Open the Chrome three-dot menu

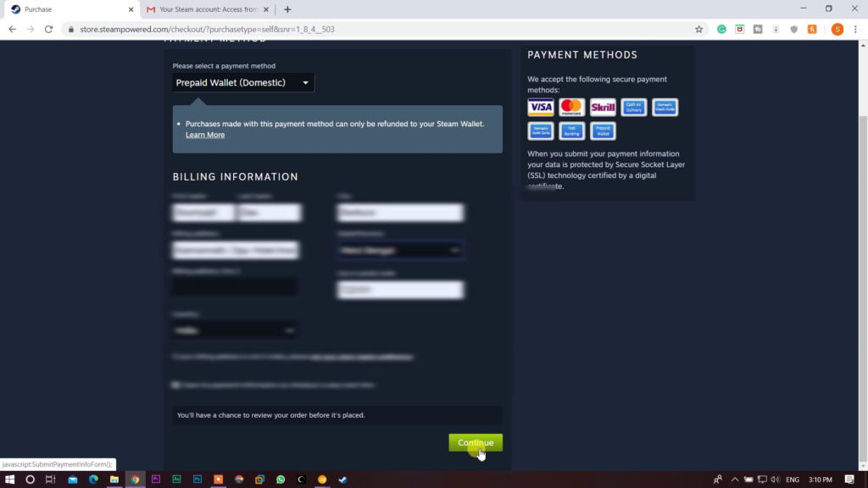pos(855,30)
